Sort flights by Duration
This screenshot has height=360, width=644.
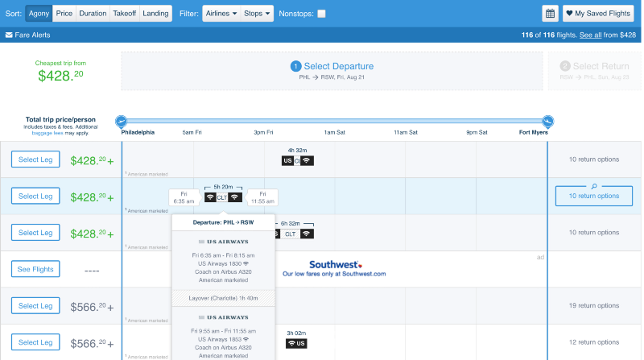pos(93,14)
